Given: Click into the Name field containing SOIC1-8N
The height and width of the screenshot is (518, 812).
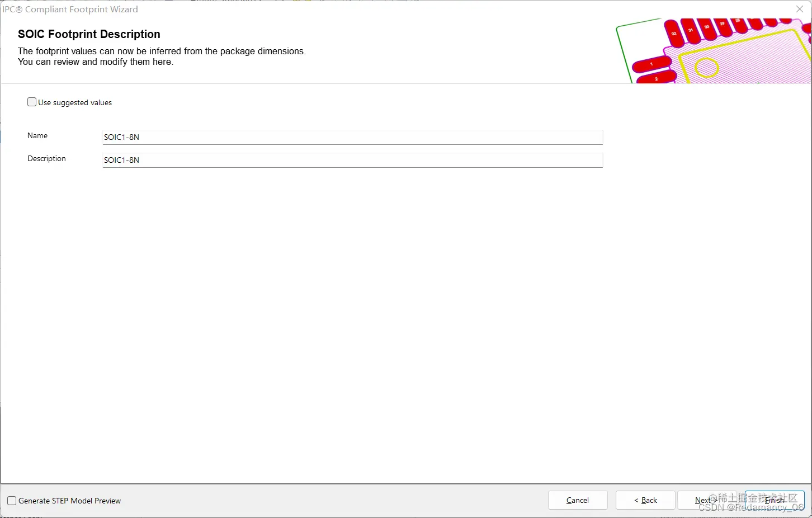Looking at the screenshot, I should (x=352, y=137).
